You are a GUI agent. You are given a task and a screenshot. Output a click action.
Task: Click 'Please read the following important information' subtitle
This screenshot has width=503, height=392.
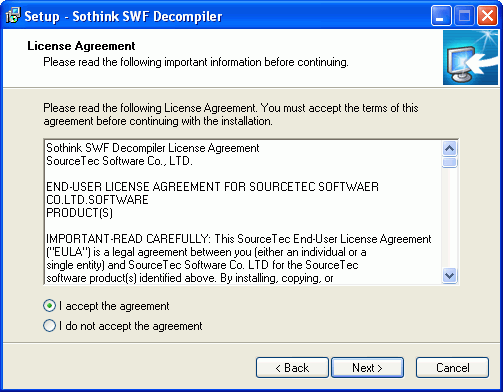tap(196, 62)
